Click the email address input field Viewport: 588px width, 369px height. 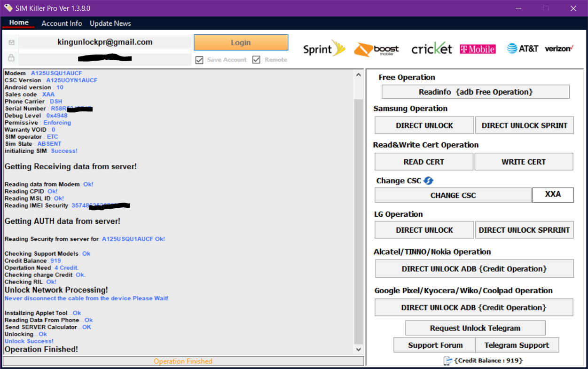tap(105, 42)
